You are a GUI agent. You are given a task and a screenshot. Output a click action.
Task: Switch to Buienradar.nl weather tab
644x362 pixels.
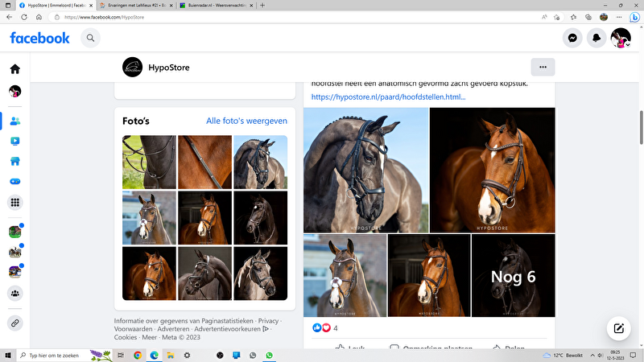click(216, 6)
